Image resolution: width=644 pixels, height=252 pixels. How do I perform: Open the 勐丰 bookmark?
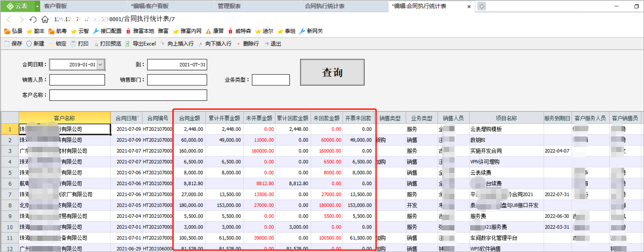click(35, 31)
